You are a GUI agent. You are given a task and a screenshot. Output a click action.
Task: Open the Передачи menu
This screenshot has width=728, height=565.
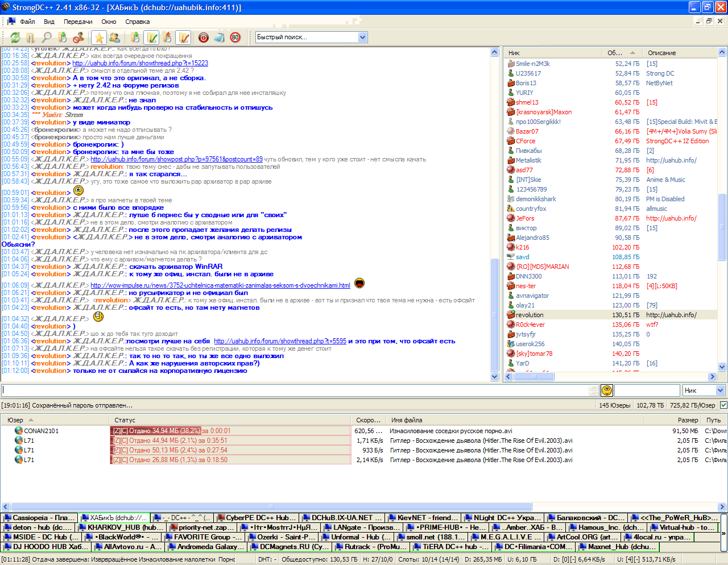click(x=78, y=22)
